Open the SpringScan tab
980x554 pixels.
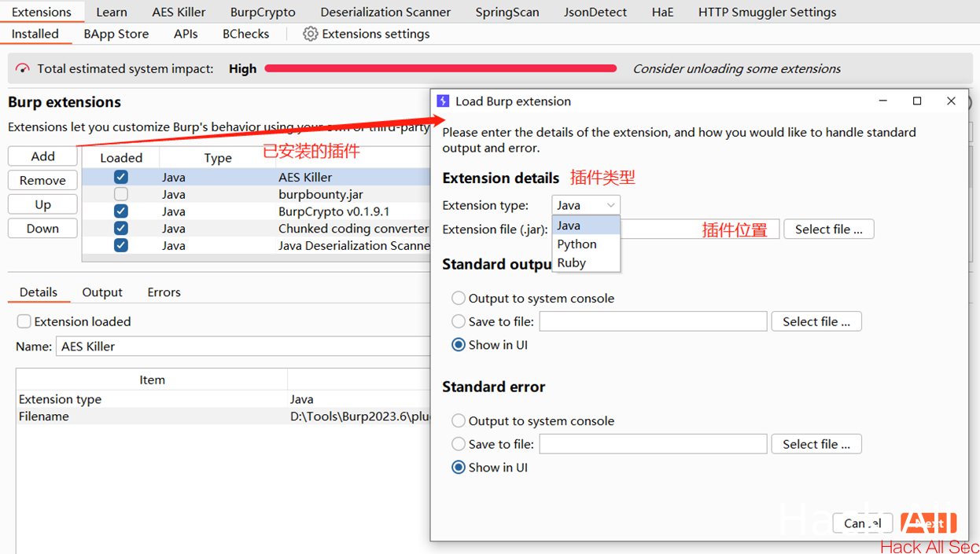pos(507,12)
